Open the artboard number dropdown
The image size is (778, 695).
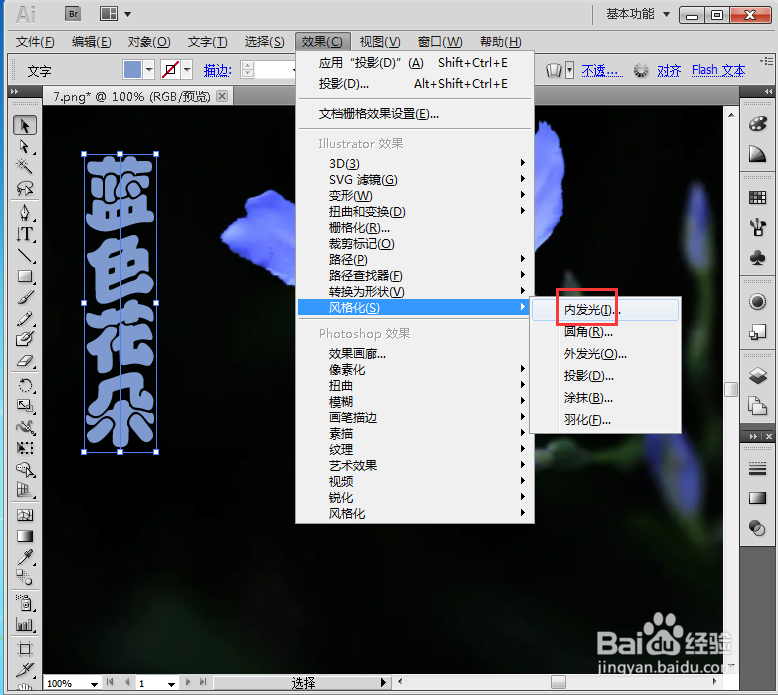(x=171, y=684)
